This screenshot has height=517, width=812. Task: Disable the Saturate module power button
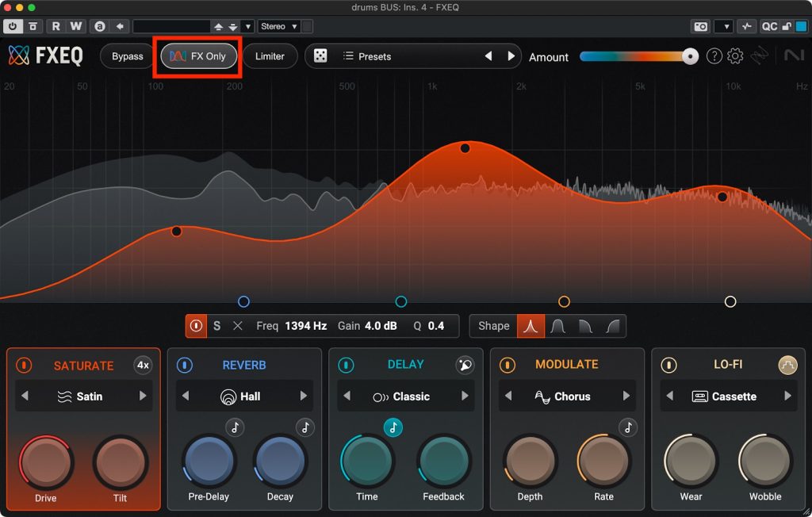pos(25,366)
